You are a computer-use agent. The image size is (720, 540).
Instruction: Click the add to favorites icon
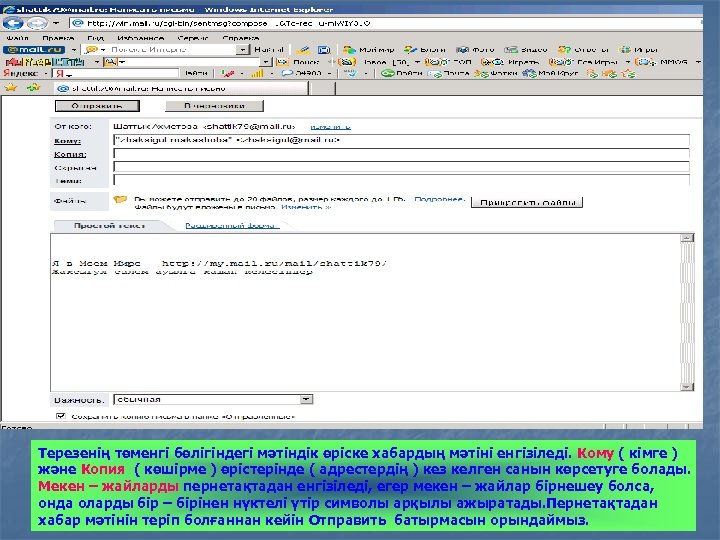(x=33, y=87)
